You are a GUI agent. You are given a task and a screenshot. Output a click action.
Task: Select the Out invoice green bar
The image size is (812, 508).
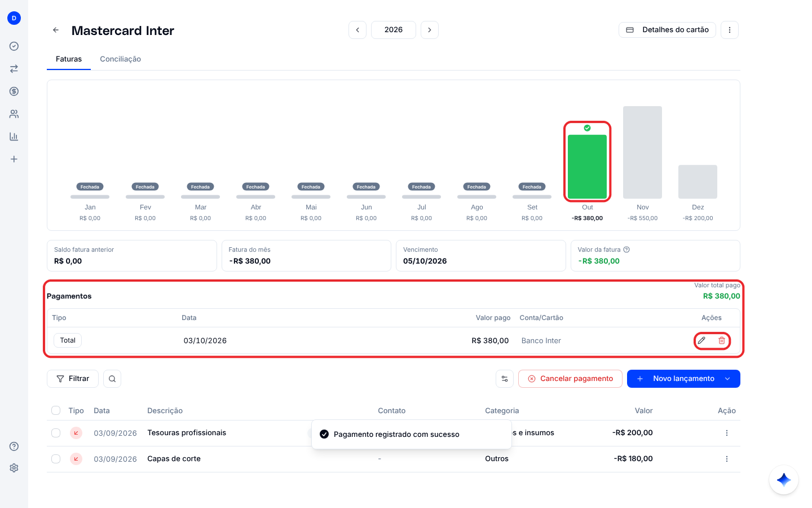point(587,167)
